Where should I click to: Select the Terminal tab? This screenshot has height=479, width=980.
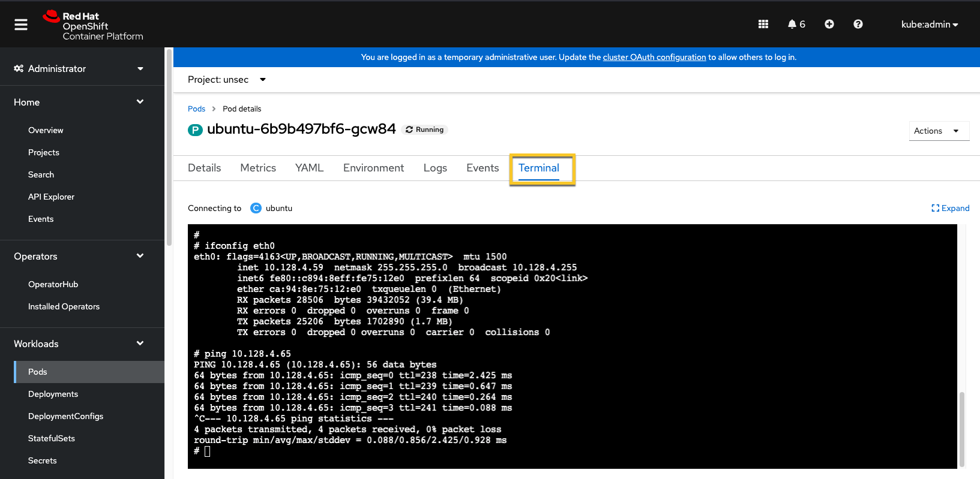click(539, 168)
